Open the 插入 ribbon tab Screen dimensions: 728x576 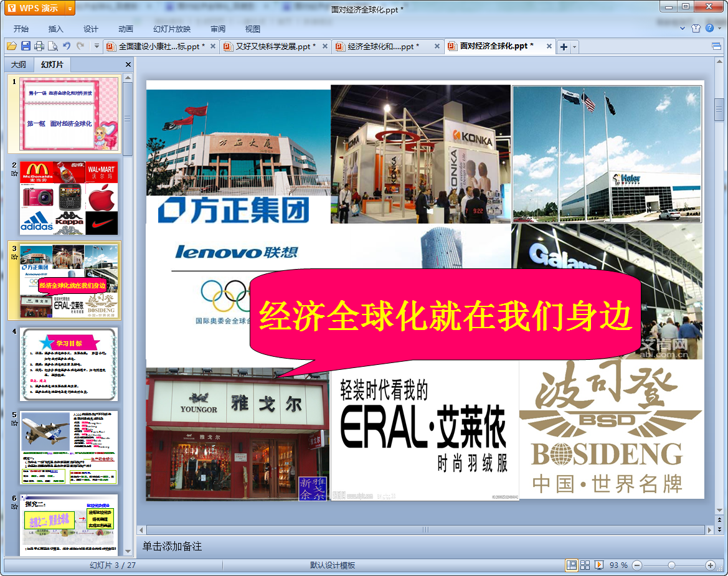(x=55, y=29)
